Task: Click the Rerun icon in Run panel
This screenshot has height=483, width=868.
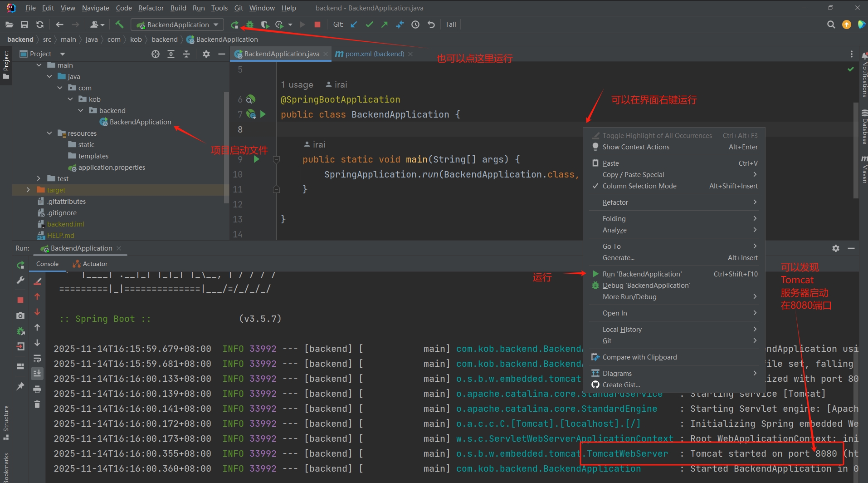Action: pos(20,265)
